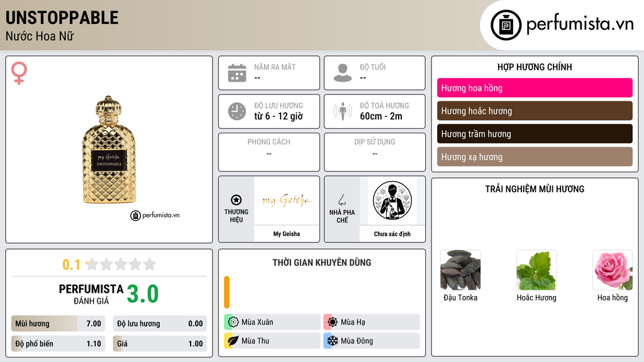Click the ĐỘ TUỔI label
This screenshot has height=362, width=644.
373,67
